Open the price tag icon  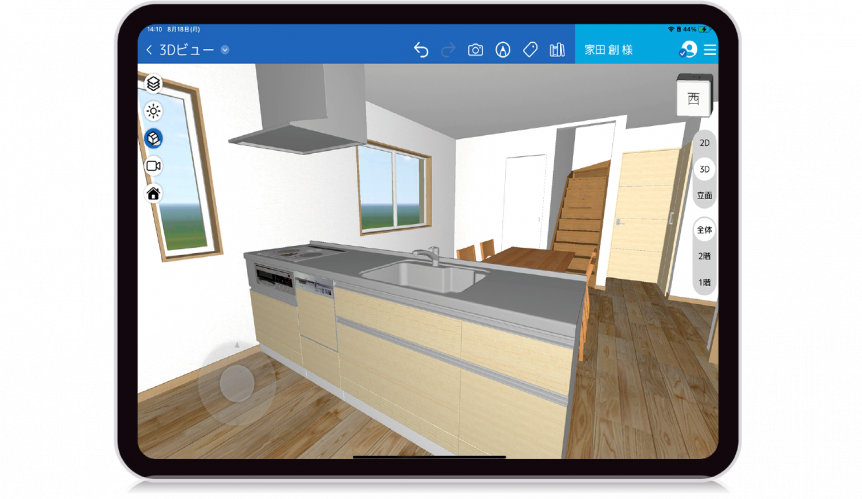tap(530, 50)
